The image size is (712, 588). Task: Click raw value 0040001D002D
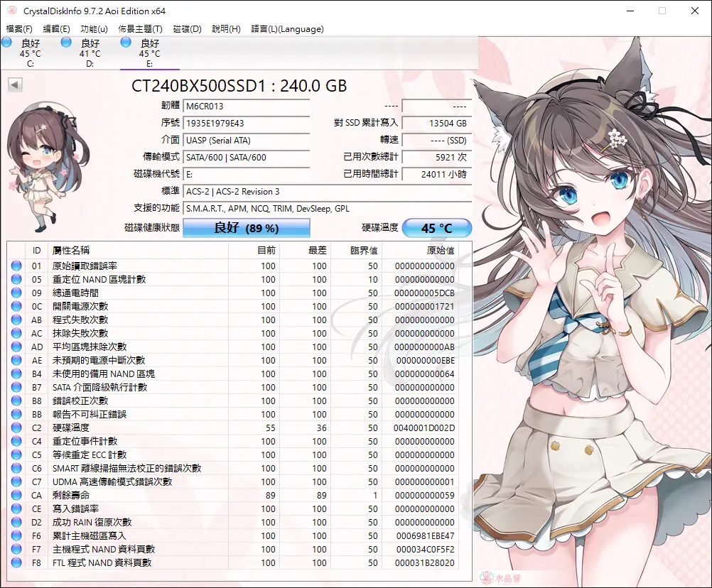coord(424,428)
